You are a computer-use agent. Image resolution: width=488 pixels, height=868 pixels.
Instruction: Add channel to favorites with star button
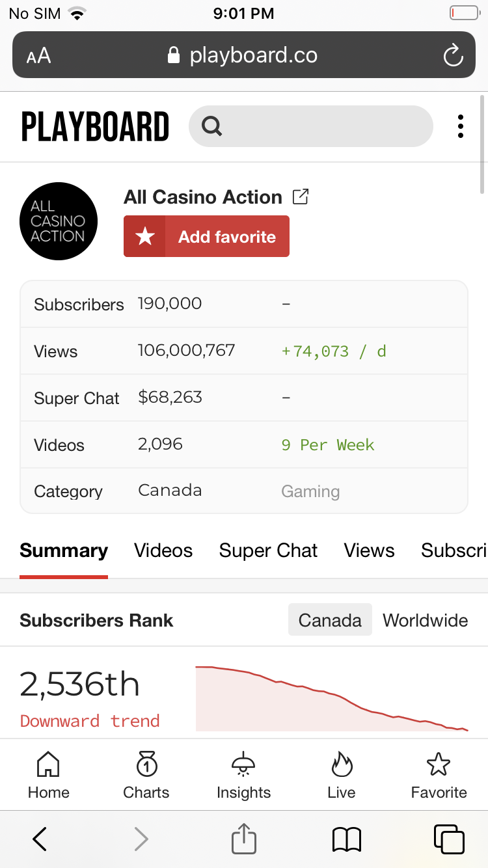pyautogui.click(x=206, y=236)
